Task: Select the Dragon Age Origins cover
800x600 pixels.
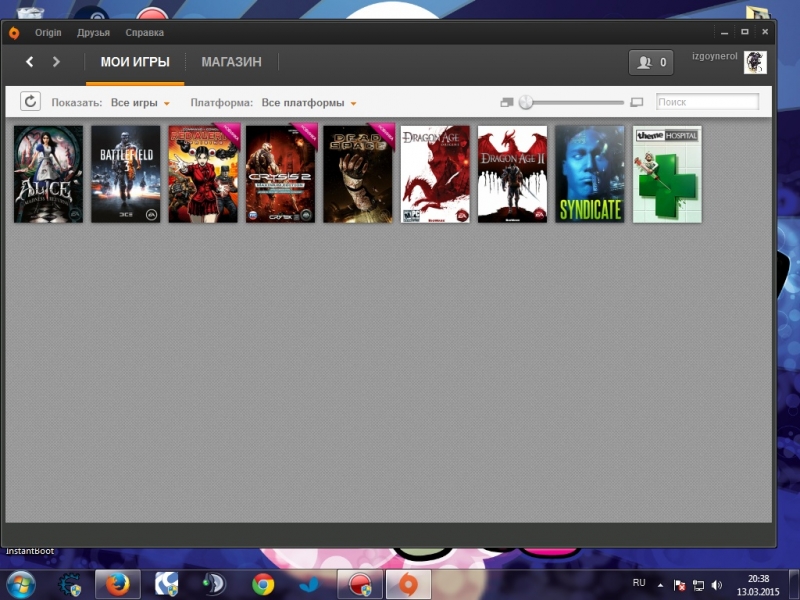Action: coord(435,174)
